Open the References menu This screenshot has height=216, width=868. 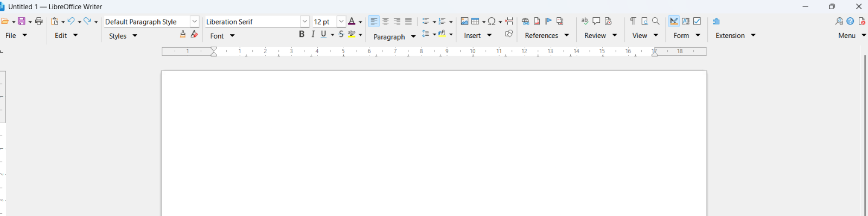click(547, 35)
